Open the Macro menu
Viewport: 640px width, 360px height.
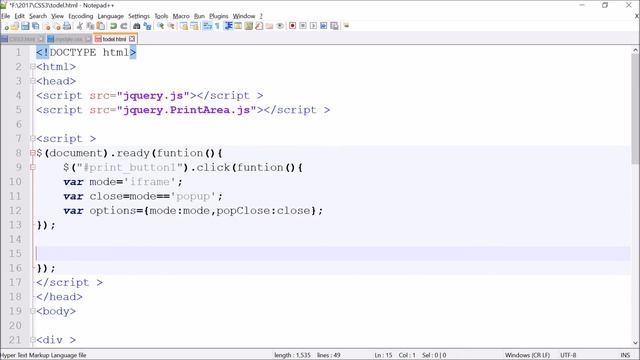181,16
